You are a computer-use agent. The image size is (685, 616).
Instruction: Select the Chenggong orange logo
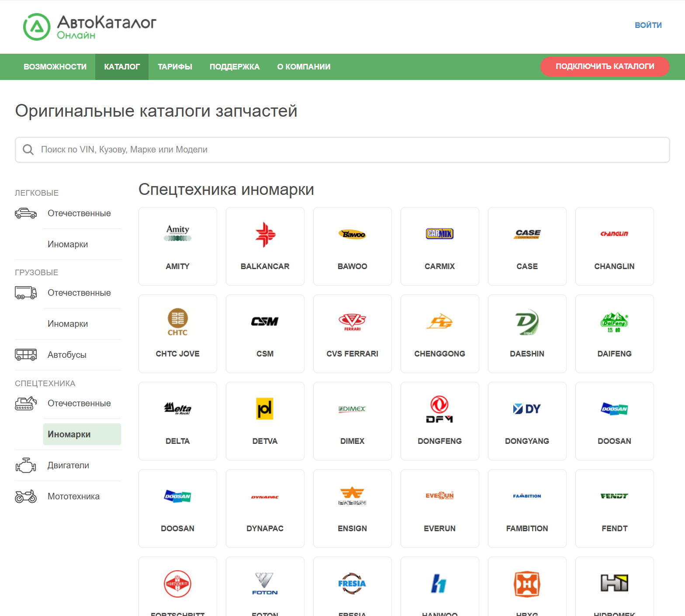click(x=440, y=322)
